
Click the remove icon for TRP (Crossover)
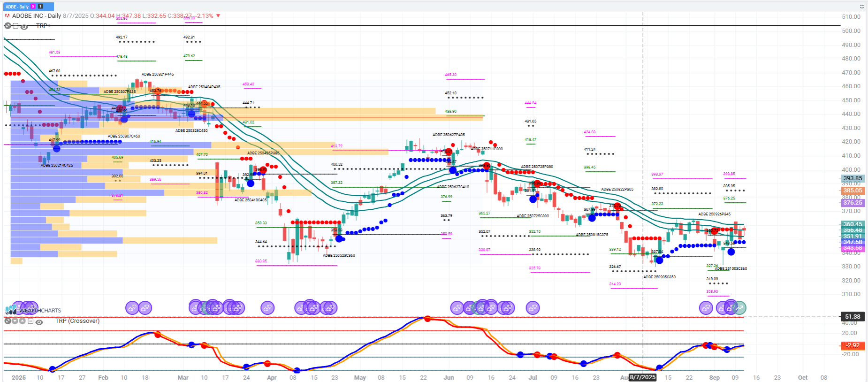point(8,321)
